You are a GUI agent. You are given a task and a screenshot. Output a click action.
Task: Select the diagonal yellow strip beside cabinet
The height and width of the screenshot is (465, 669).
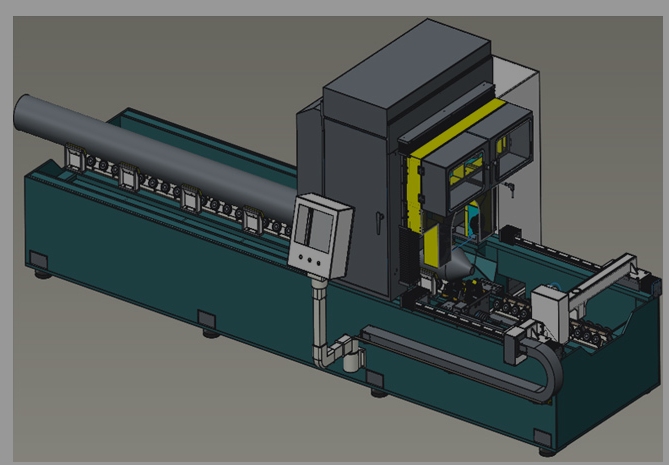pyautogui.click(x=457, y=128)
